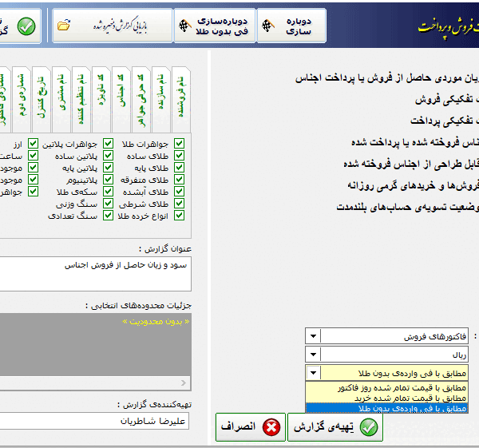Switch to the نام فروشنده tab

point(182,97)
